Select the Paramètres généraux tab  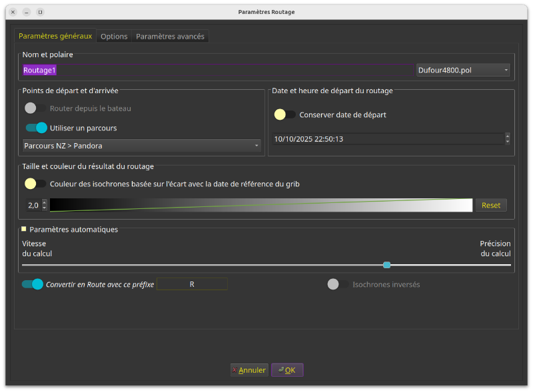(55, 36)
